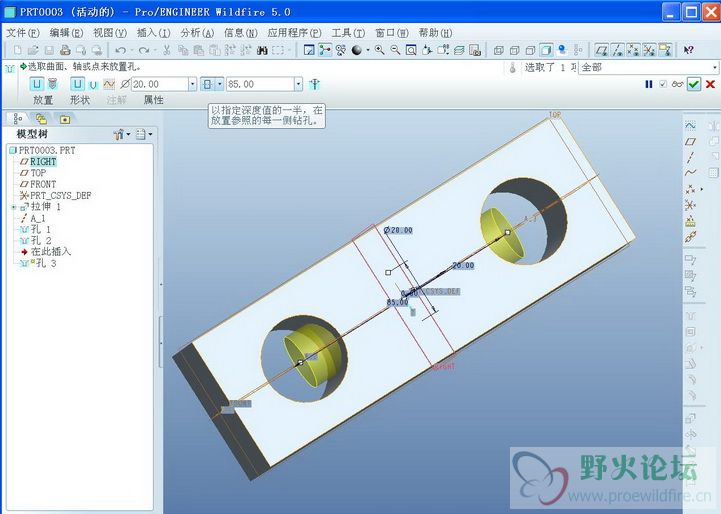The image size is (721, 514).
Task: Toggle the Spin Center icon
Action: coord(325,50)
